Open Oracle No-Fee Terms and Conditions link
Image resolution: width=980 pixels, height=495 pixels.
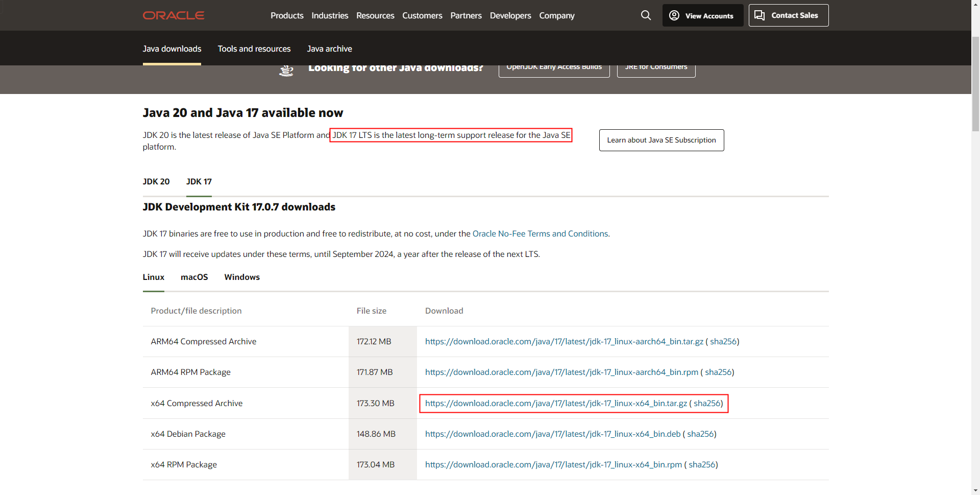click(x=540, y=233)
